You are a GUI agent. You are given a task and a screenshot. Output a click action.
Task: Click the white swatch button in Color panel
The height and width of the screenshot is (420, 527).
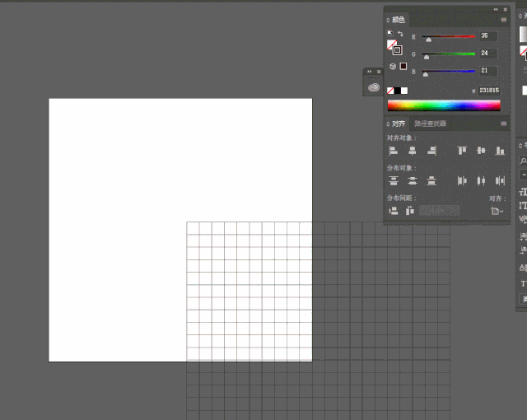[404, 91]
